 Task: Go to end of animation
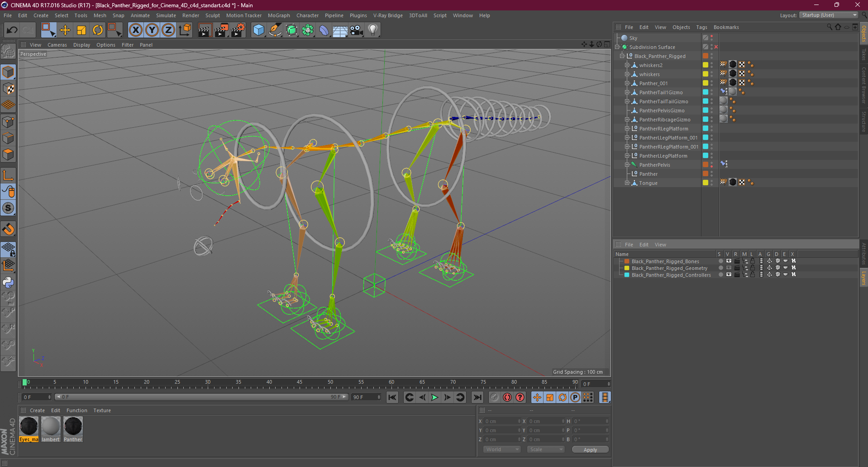477,397
